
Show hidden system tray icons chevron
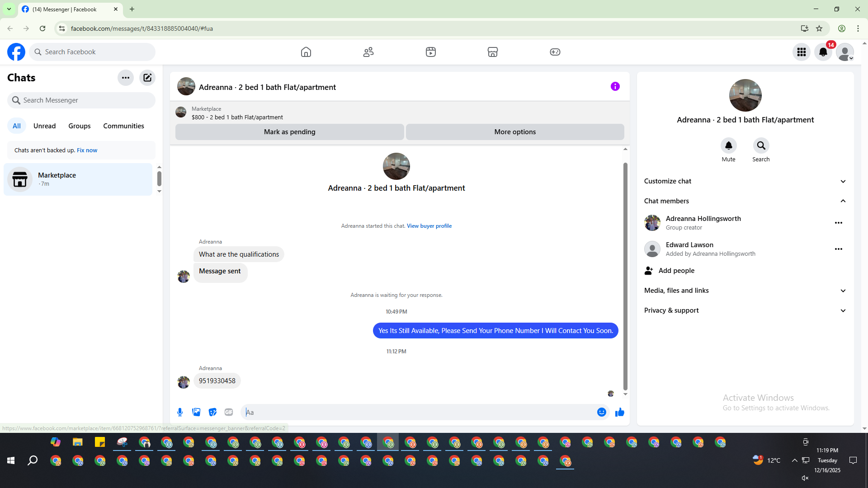tap(794, 460)
